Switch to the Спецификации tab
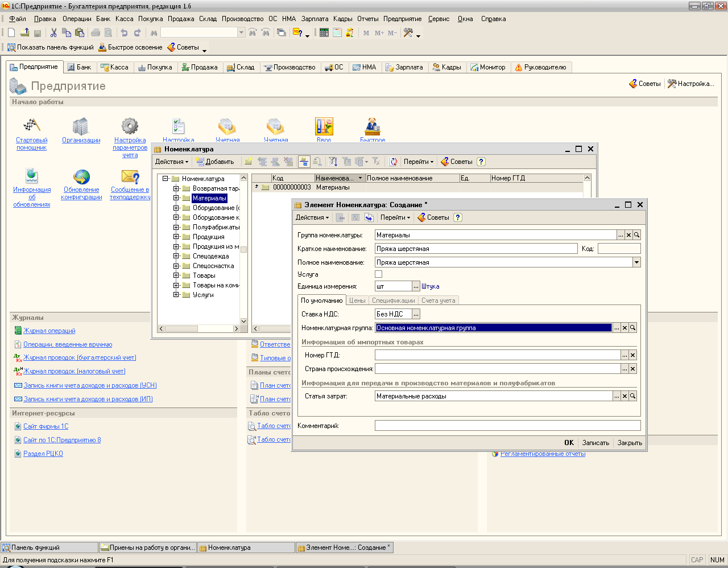The height and width of the screenshot is (568, 728). click(x=394, y=301)
